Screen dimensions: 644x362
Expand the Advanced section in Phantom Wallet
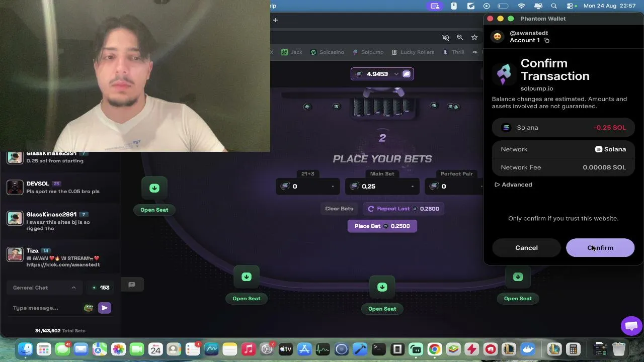pos(513,185)
